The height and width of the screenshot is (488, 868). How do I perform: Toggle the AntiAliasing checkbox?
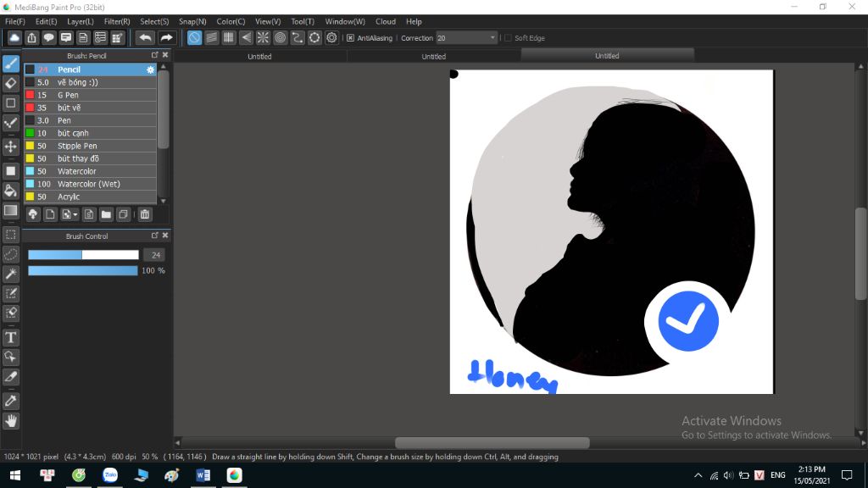[x=350, y=38]
